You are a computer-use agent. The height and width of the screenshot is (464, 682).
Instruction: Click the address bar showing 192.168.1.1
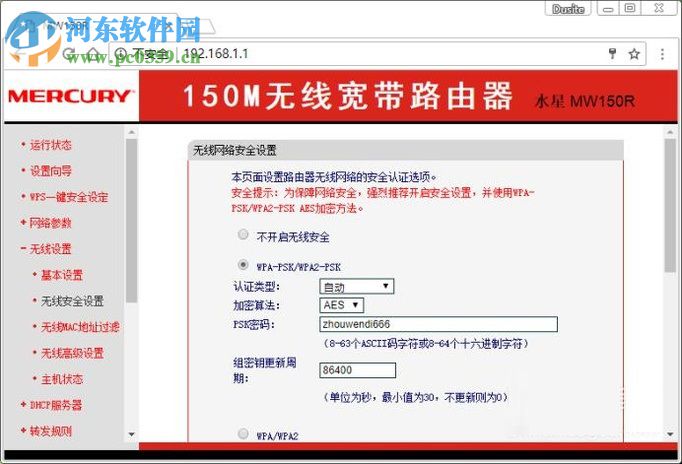tap(376, 54)
